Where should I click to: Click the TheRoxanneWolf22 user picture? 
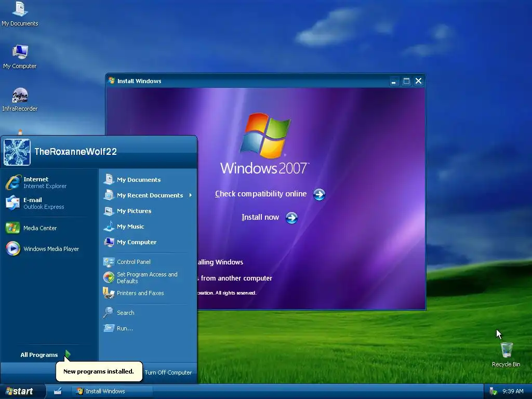tap(17, 152)
